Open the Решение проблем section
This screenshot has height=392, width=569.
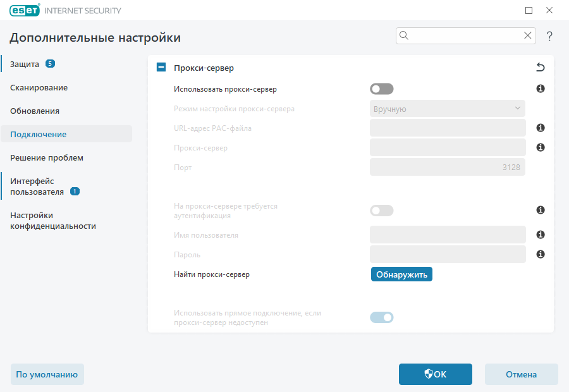[47, 158]
